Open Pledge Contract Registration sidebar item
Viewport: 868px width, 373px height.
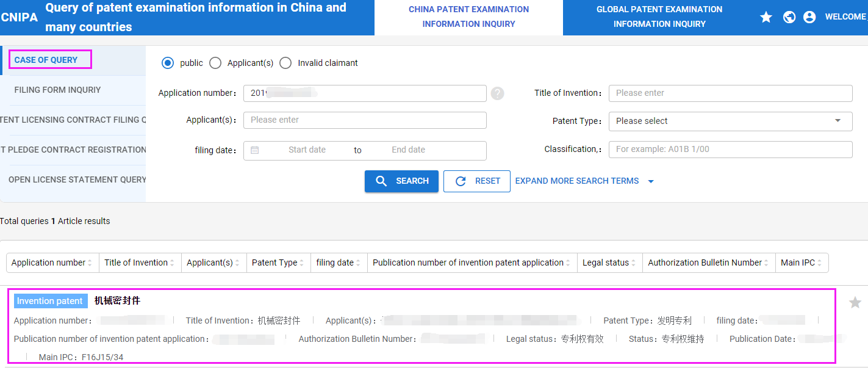click(x=73, y=150)
